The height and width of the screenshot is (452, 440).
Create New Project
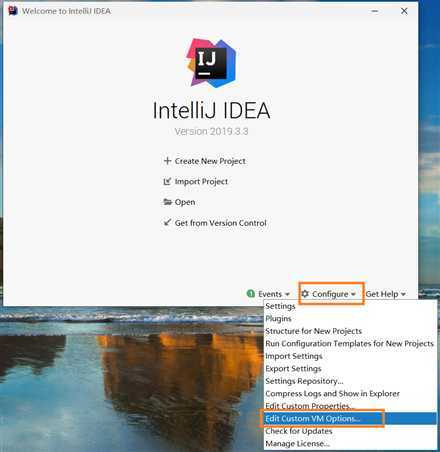[x=205, y=161]
